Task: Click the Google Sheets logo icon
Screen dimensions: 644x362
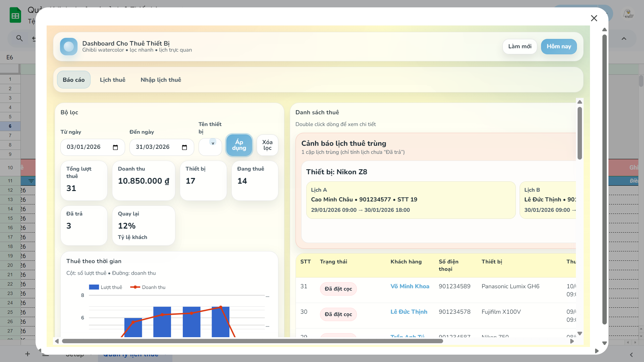Action: pyautogui.click(x=15, y=15)
